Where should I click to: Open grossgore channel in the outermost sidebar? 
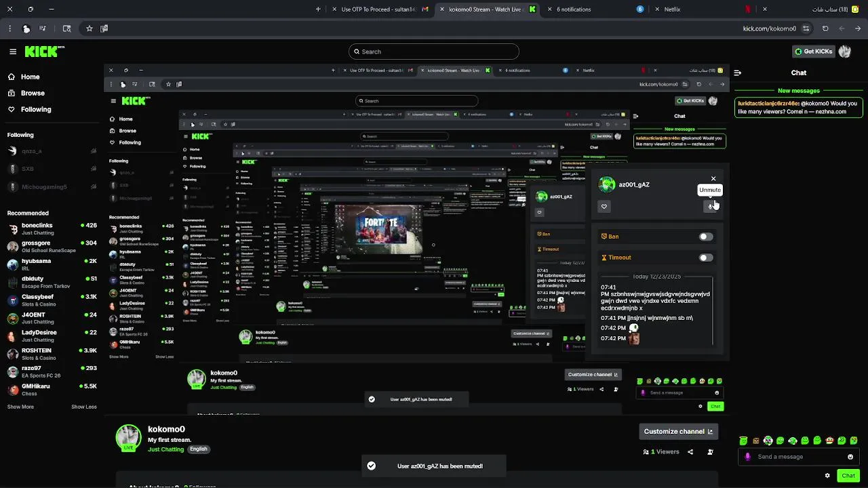tap(52, 247)
